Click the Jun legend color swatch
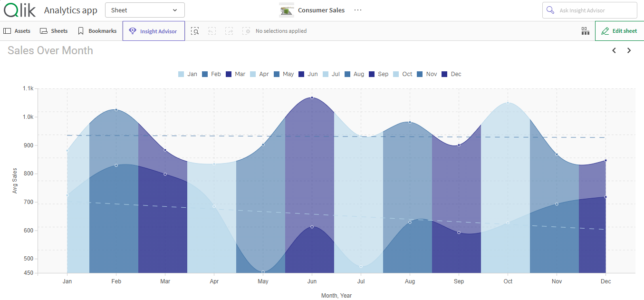The image size is (644, 300). [x=301, y=74]
